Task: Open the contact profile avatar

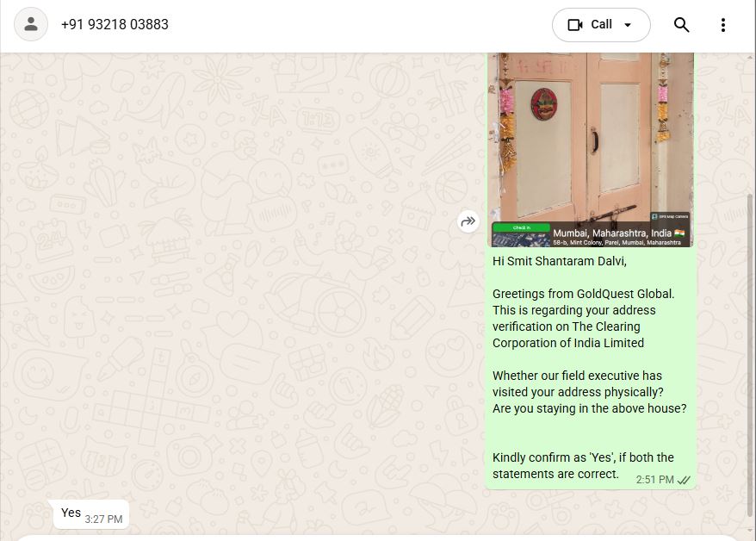Action: pyautogui.click(x=31, y=25)
